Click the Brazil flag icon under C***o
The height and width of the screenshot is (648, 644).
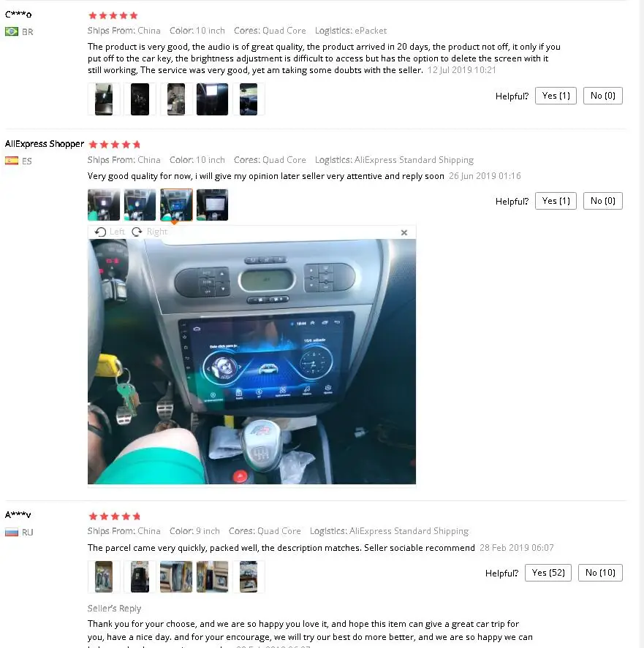(12, 31)
